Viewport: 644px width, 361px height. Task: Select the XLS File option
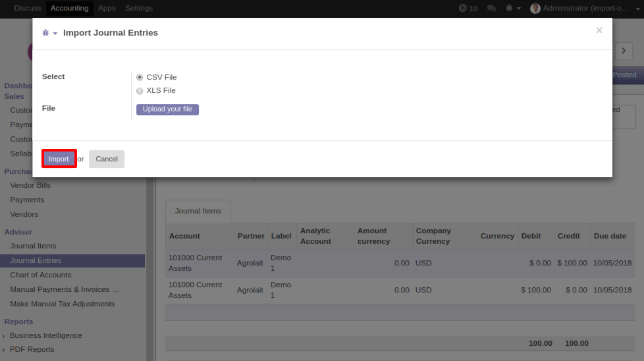coord(140,91)
